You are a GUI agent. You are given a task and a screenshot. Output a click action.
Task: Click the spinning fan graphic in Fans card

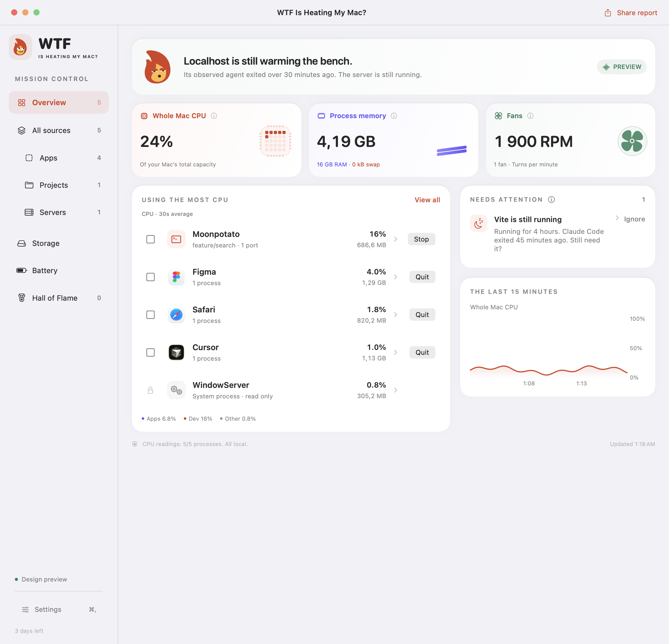[x=632, y=141]
